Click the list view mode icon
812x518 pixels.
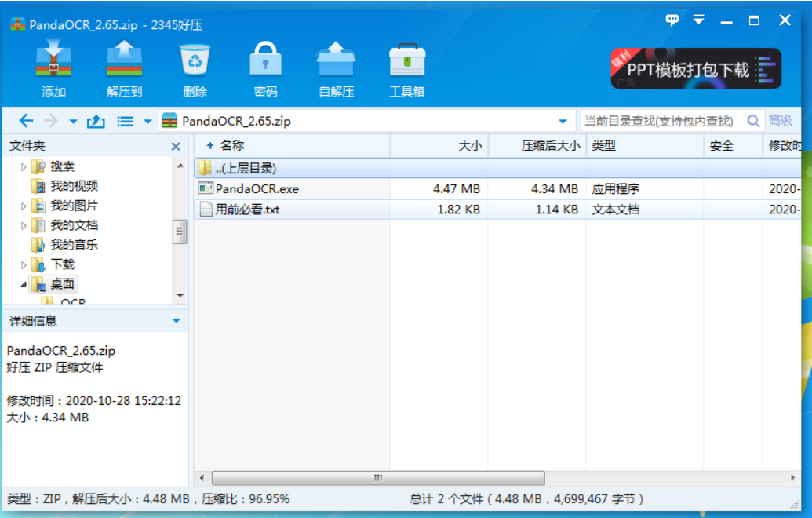tap(126, 121)
